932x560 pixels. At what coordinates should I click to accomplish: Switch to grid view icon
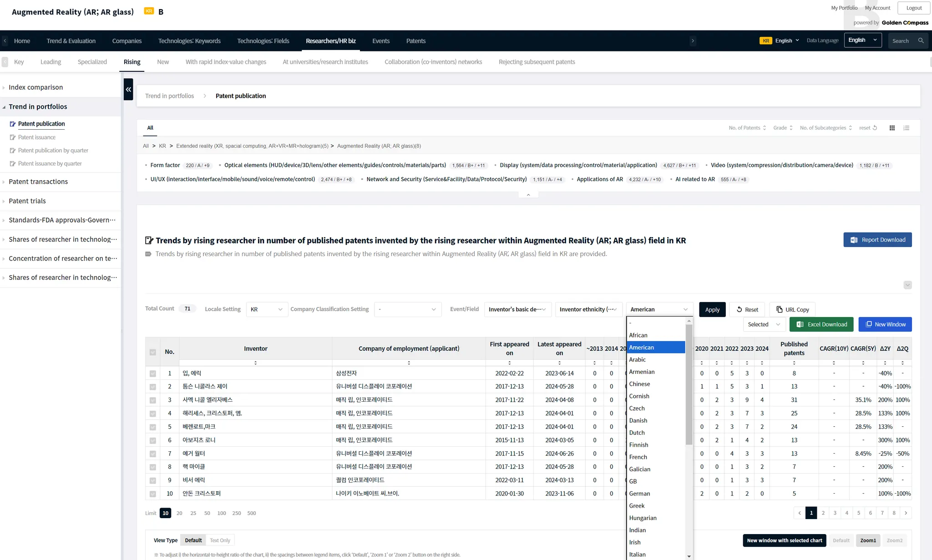coord(892,128)
